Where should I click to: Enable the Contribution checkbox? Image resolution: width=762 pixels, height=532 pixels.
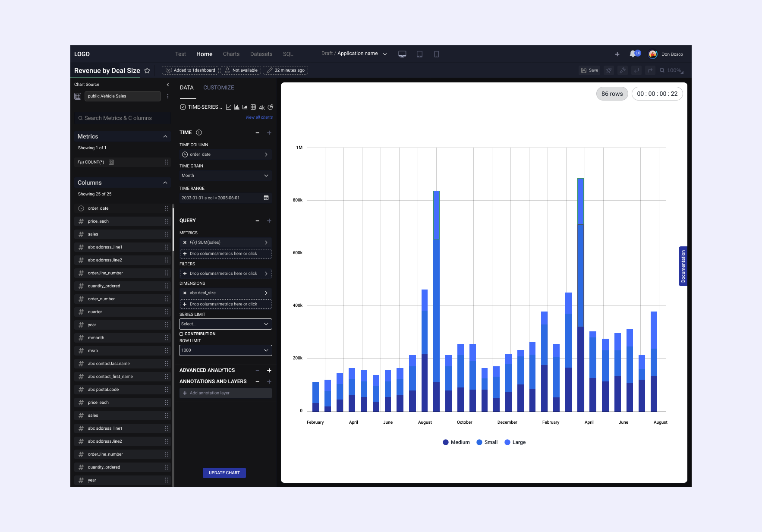(181, 334)
